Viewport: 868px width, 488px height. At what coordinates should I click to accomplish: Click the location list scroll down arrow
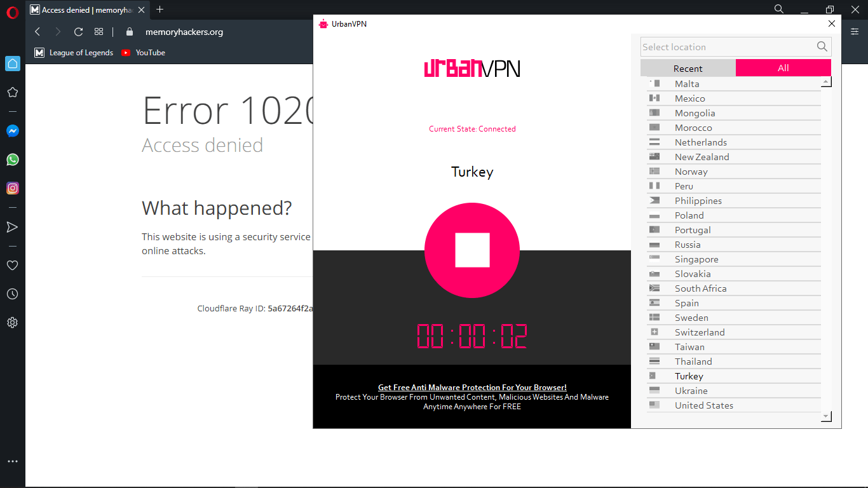pyautogui.click(x=826, y=417)
